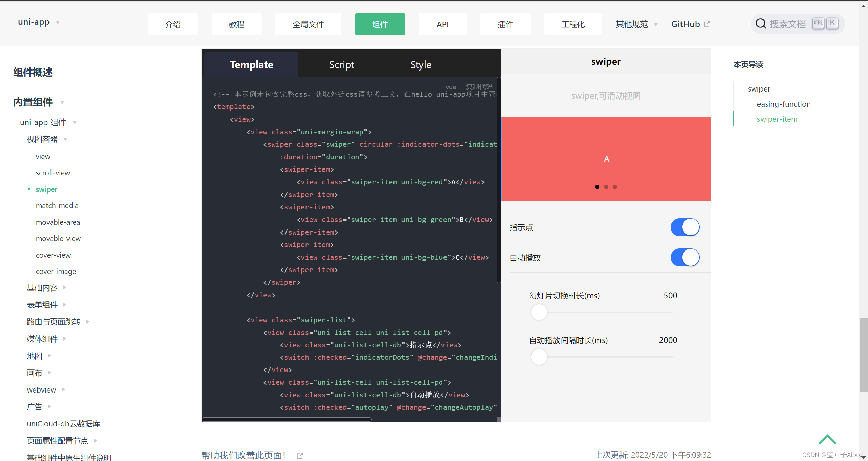Open the API navigation tab
868x461 pixels.
tap(442, 24)
